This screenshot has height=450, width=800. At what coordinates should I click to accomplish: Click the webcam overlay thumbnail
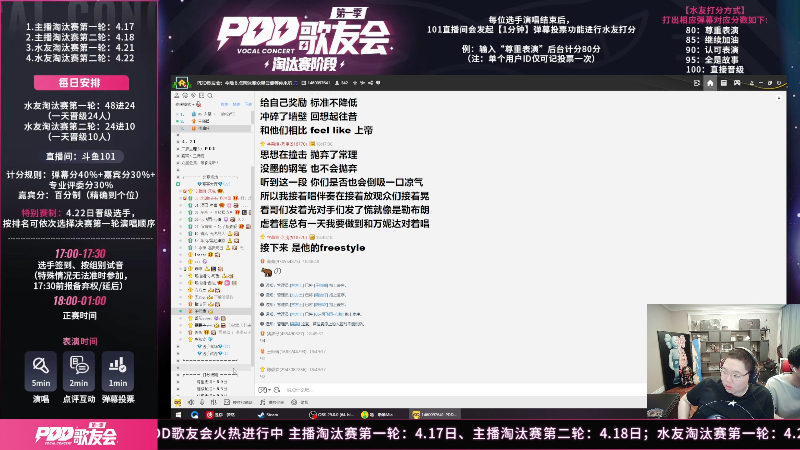coord(723,361)
